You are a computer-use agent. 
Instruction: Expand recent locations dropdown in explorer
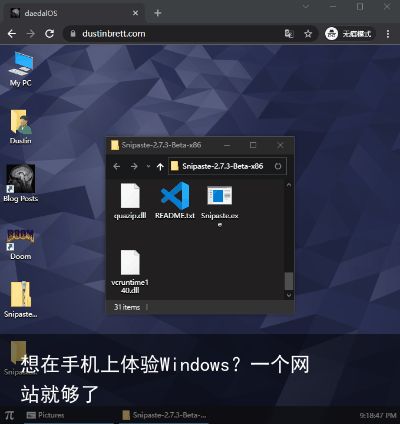tap(148, 166)
